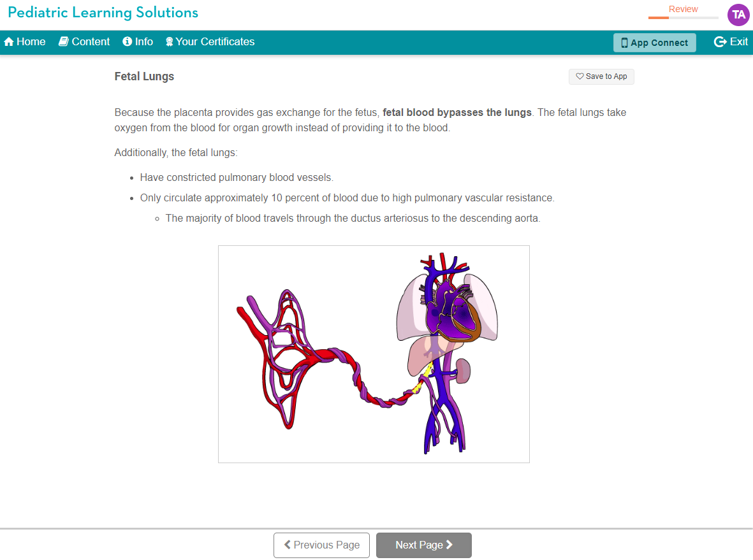Image resolution: width=753 pixels, height=560 pixels.
Task: Click the App Connect button
Action: (x=655, y=43)
